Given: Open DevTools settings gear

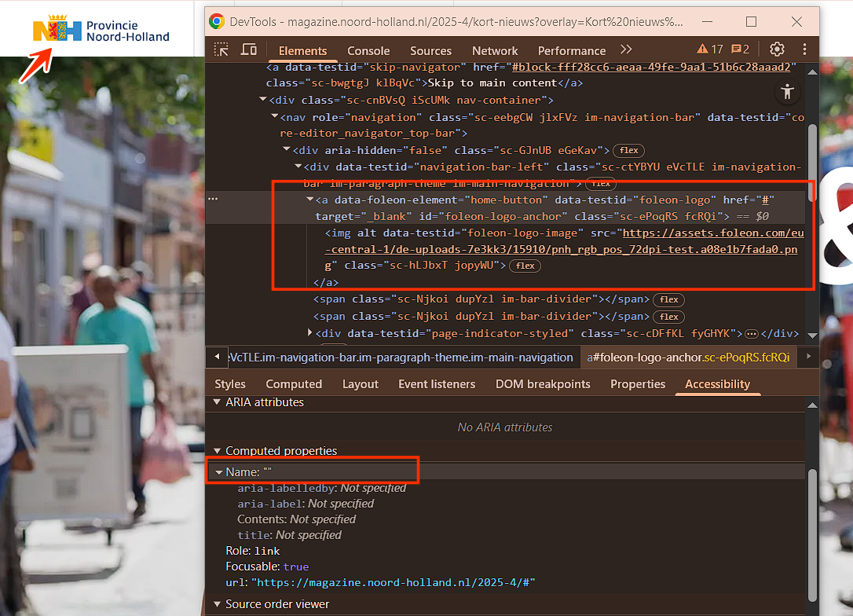Looking at the screenshot, I should 777,49.
